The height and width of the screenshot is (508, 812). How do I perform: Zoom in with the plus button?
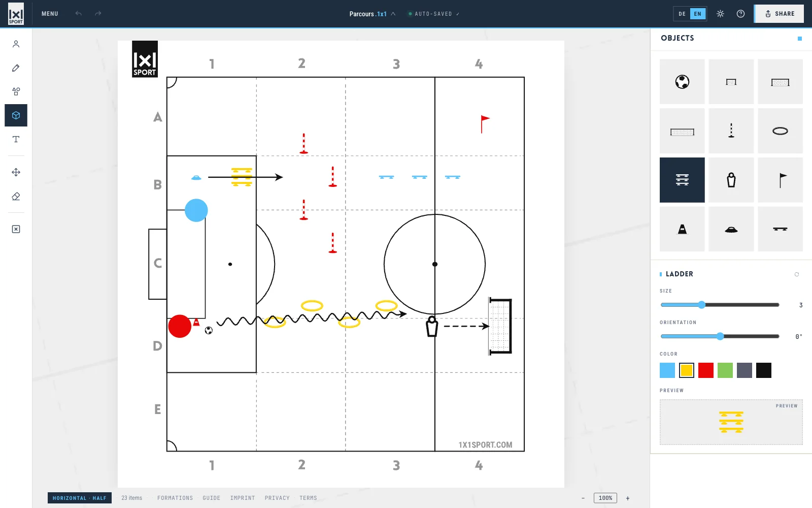tap(628, 498)
